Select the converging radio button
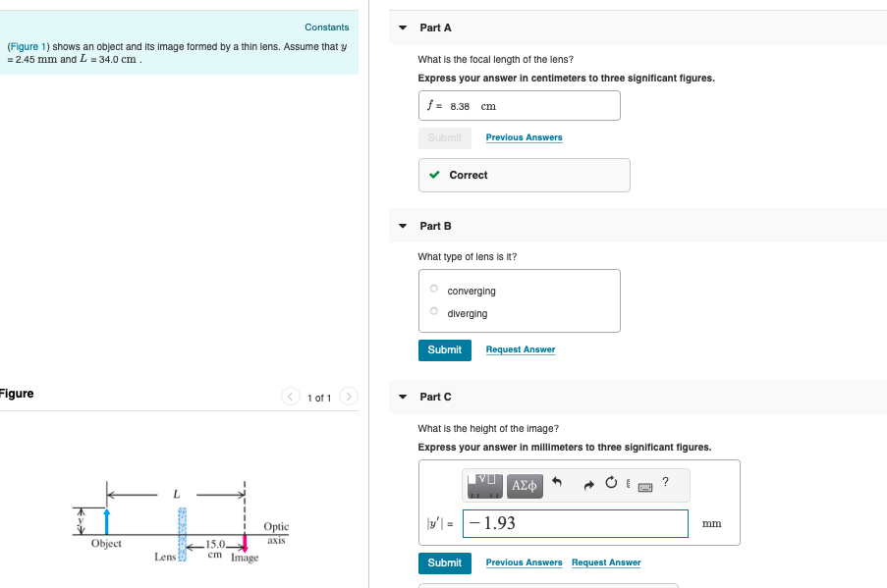Image resolution: width=887 pixels, height=588 pixels. point(433,289)
